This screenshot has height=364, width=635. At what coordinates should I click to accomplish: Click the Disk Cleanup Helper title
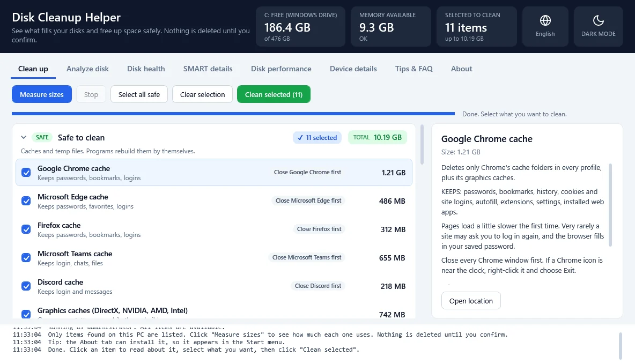pos(66,17)
